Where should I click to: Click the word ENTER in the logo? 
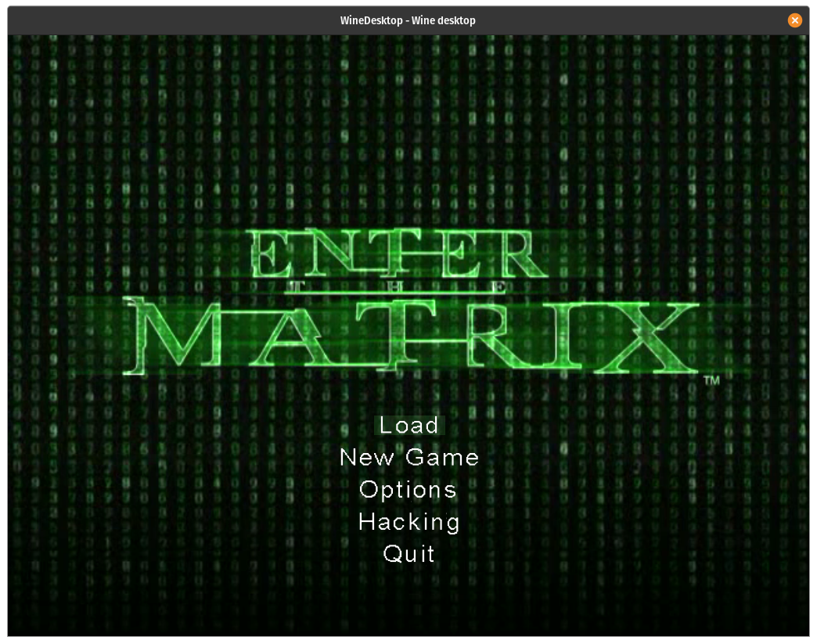coord(391,254)
